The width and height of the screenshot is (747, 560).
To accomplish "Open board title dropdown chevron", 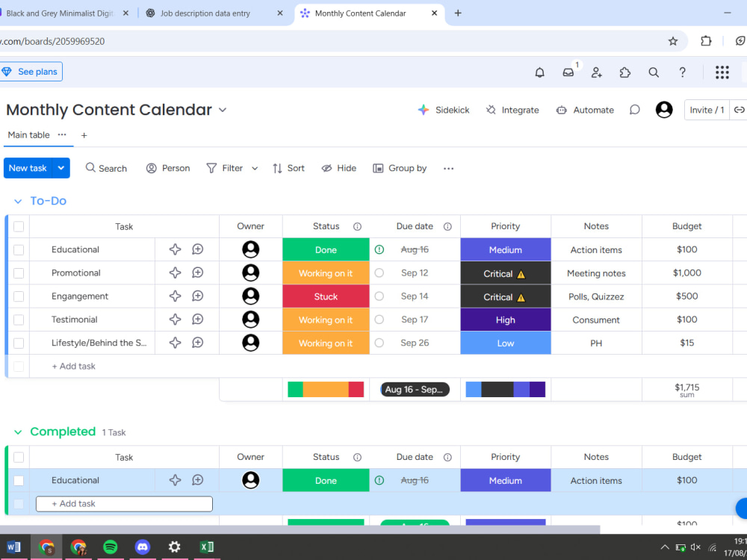I will point(223,110).
